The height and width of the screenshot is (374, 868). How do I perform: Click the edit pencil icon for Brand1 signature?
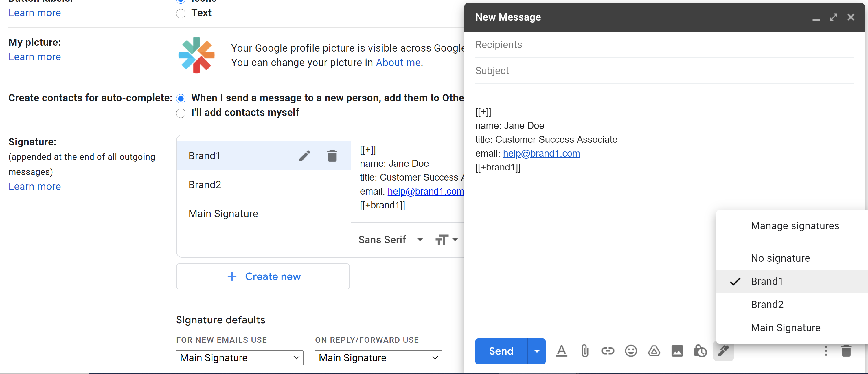click(x=305, y=156)
